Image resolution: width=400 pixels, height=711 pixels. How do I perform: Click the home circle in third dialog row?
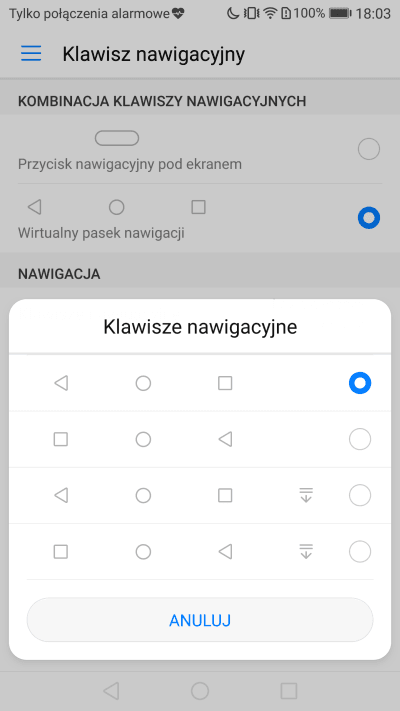(143, 495)
